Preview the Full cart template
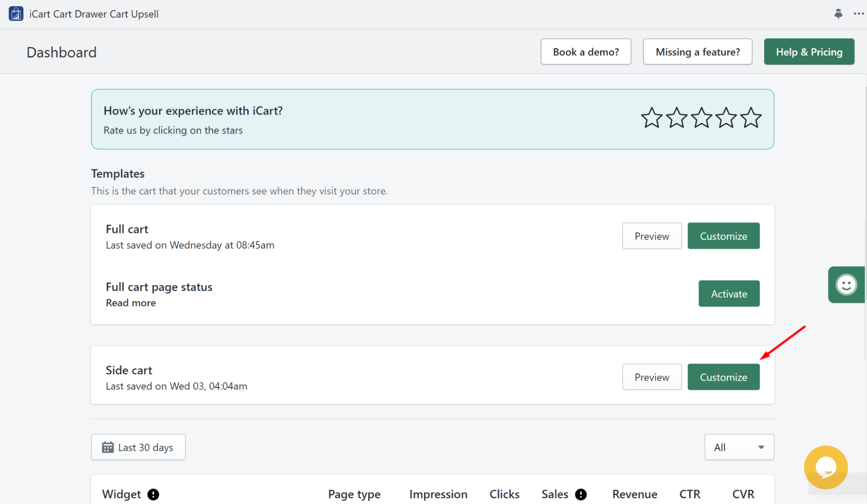The width and height of the screenshot is (867, 504). click(651, 236)
